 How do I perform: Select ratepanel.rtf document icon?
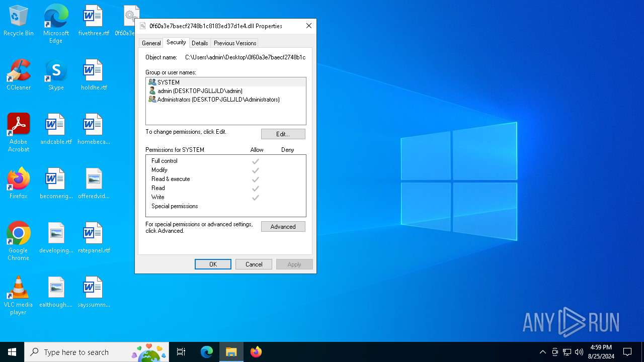point(94,238)
